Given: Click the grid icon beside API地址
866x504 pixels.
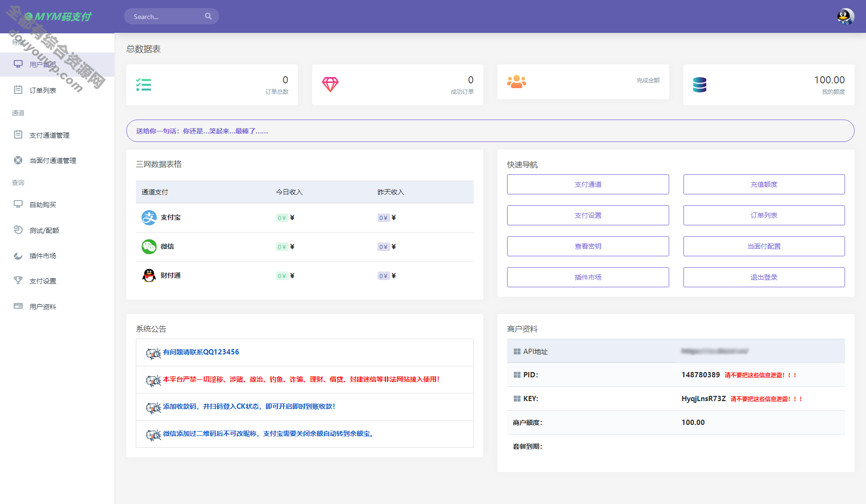Looking at the screenshot, I should (517, 352).
